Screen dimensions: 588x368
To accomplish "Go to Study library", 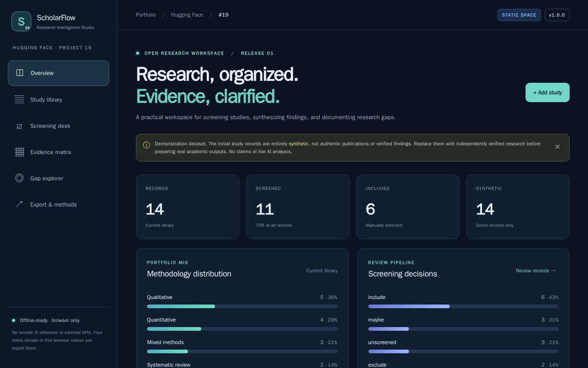I will tap(58, 99).
